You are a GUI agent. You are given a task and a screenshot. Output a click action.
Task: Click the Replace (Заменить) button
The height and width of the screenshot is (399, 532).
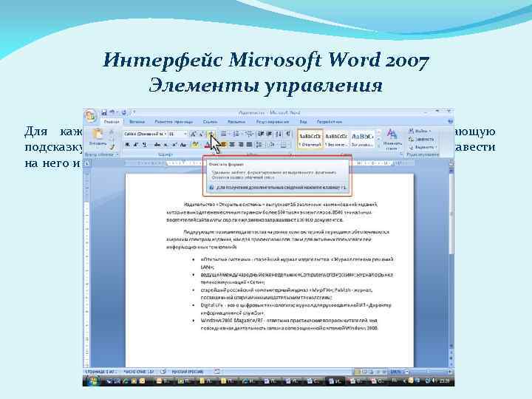coord(421,139)
